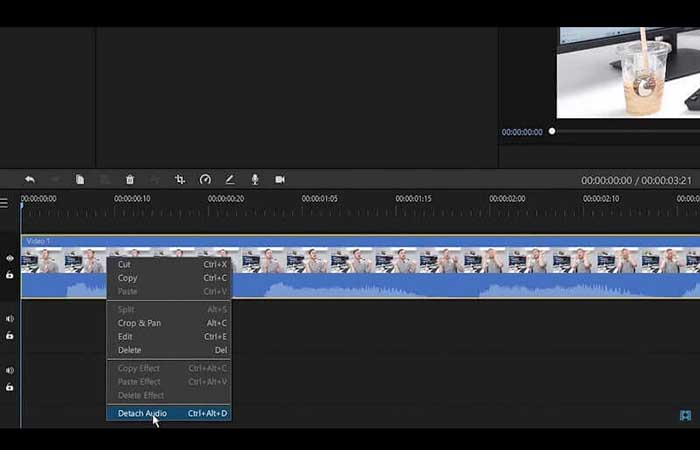The width and height of the screenshot is (700, 450).
Task: Open the timeline hamburger menu
Action: tap(4, 203)
